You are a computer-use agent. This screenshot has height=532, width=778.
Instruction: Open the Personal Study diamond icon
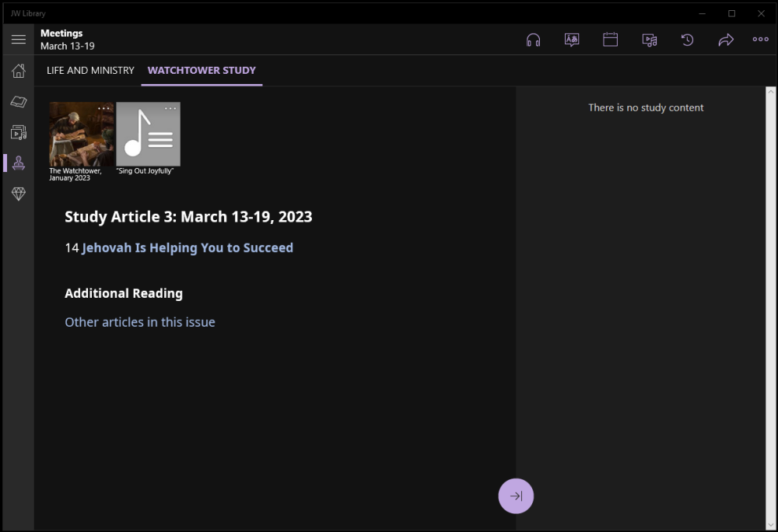(19, 194)
